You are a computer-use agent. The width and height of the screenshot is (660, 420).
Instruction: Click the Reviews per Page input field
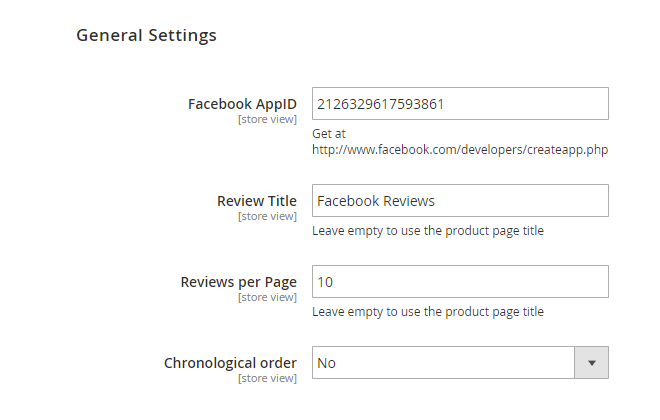pos(460,282)
